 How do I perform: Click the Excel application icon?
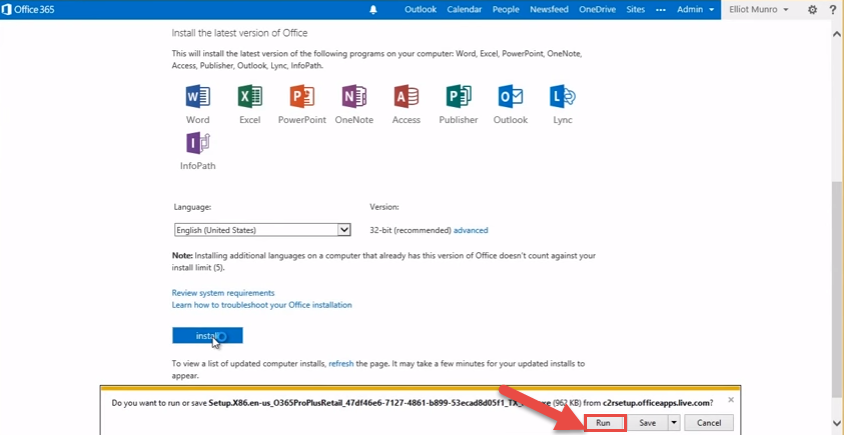pos(250,96)
